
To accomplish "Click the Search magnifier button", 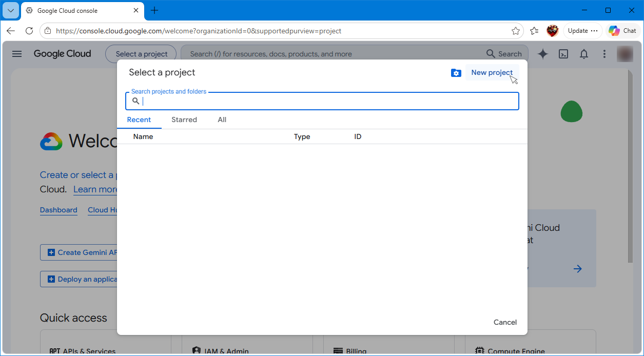I will pos(504,54).
